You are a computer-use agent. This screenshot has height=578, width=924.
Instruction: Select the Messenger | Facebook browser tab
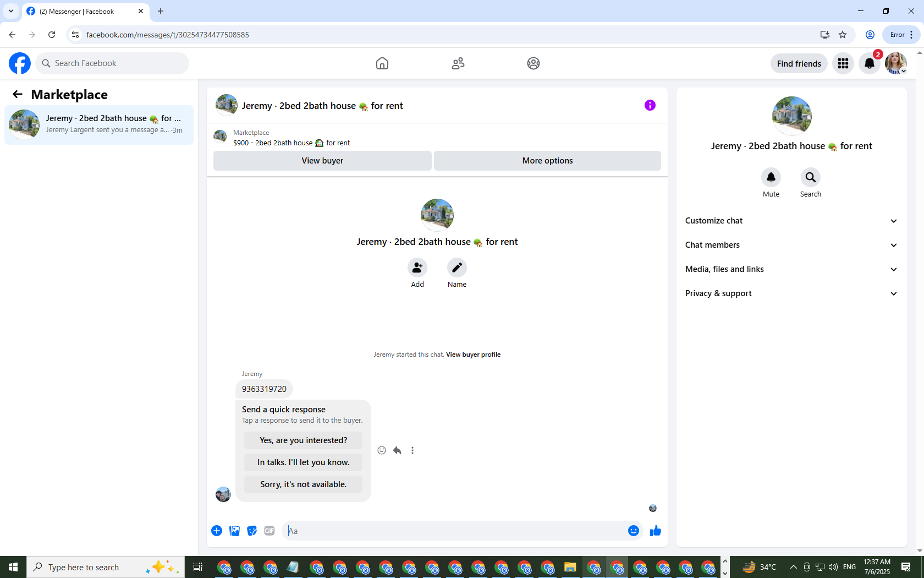click(85, 12)
